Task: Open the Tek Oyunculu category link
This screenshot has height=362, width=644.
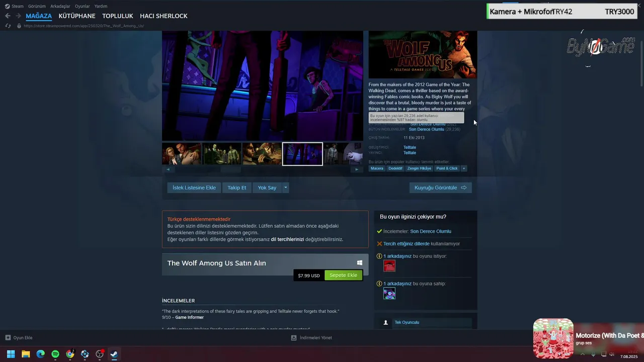Action: [407, 322]
